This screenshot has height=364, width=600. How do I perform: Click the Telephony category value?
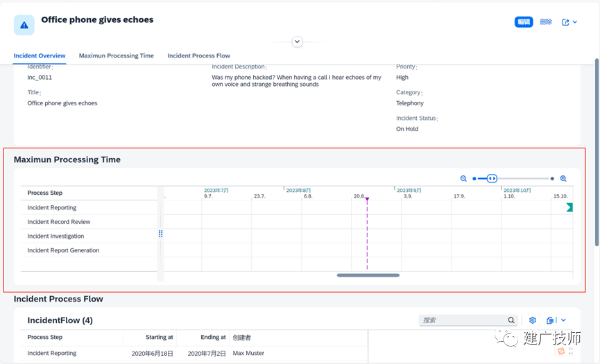coord(410,103)
